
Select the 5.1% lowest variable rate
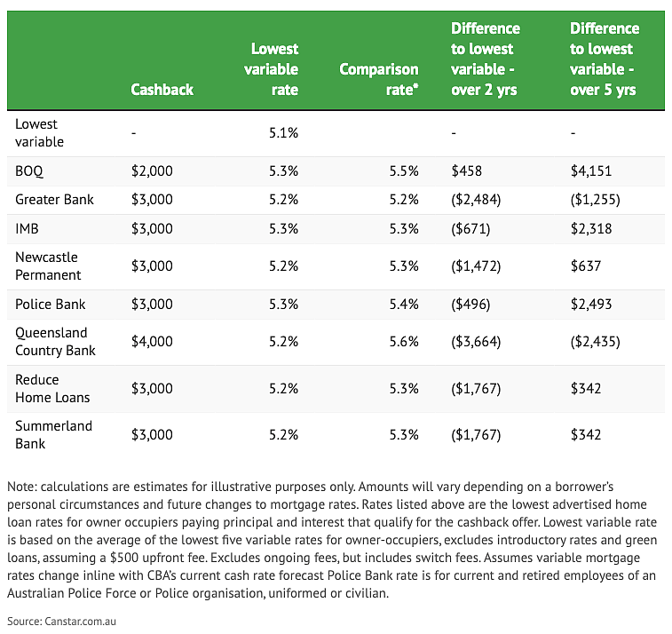point(284,133)
